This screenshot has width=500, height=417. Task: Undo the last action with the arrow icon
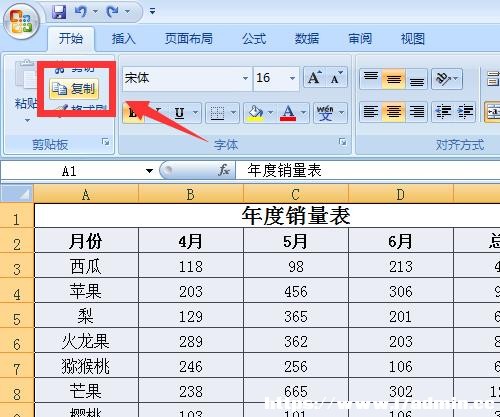[x=80, y=12]
